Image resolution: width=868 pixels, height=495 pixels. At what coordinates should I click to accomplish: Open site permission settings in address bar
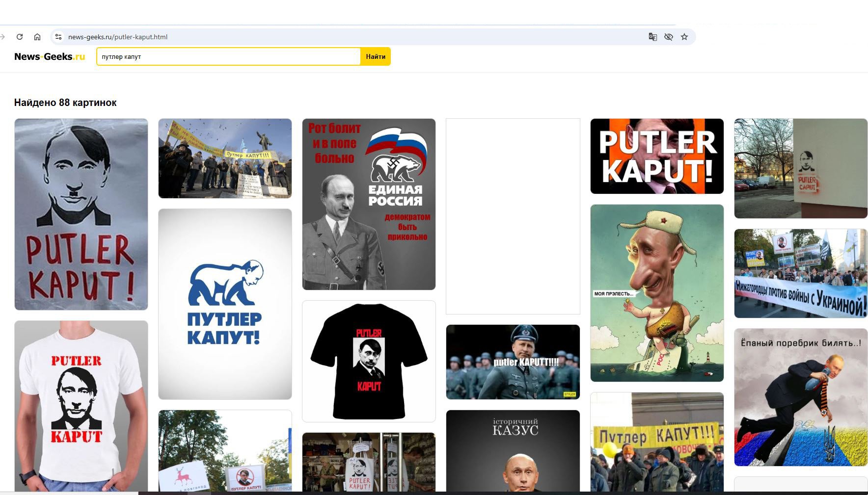coord(58,36)
